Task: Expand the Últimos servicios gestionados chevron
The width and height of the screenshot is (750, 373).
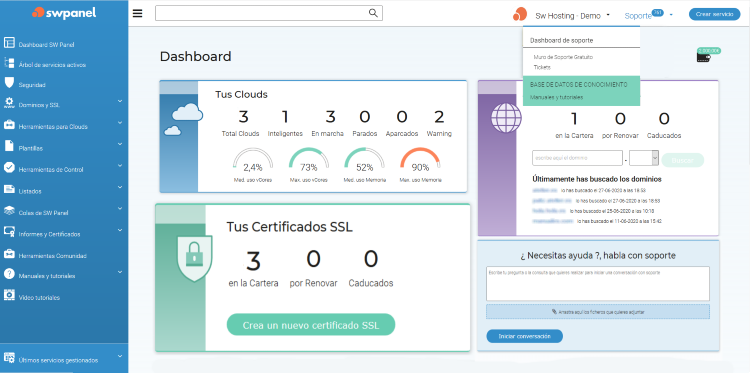Action: [x=120, y=356]
